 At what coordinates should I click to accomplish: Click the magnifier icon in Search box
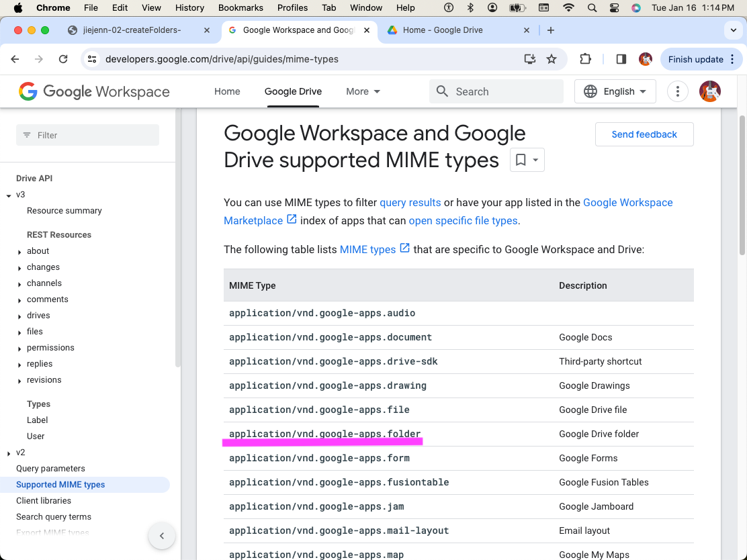pyautogui.click(x=442, y=91)
